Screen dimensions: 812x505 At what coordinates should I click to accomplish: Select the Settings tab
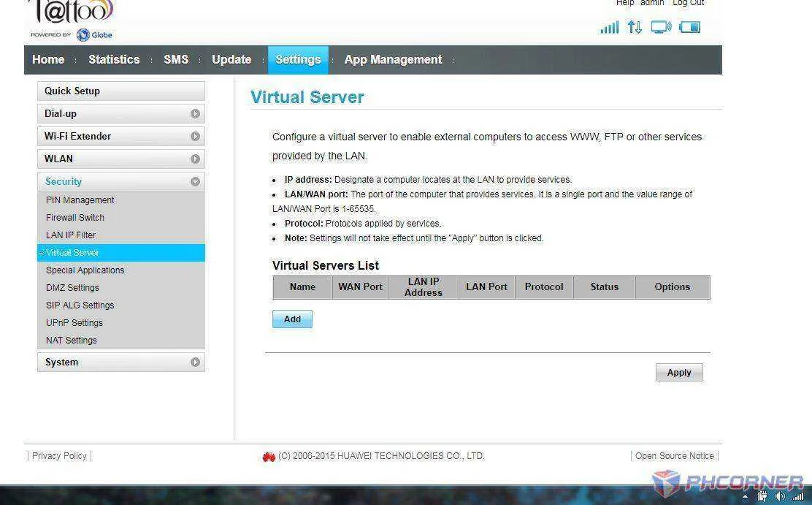tap(298, 60)
